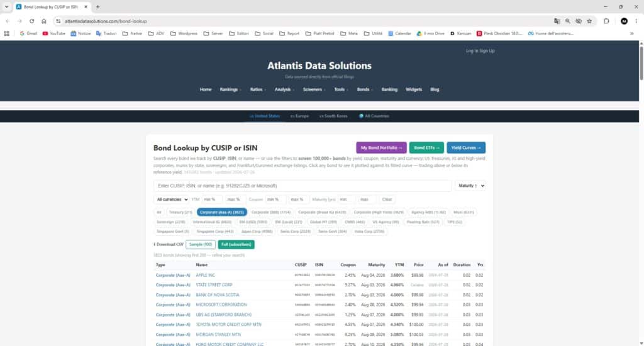
Task: Open the Widgets nav item
Action: pos(414,89)
